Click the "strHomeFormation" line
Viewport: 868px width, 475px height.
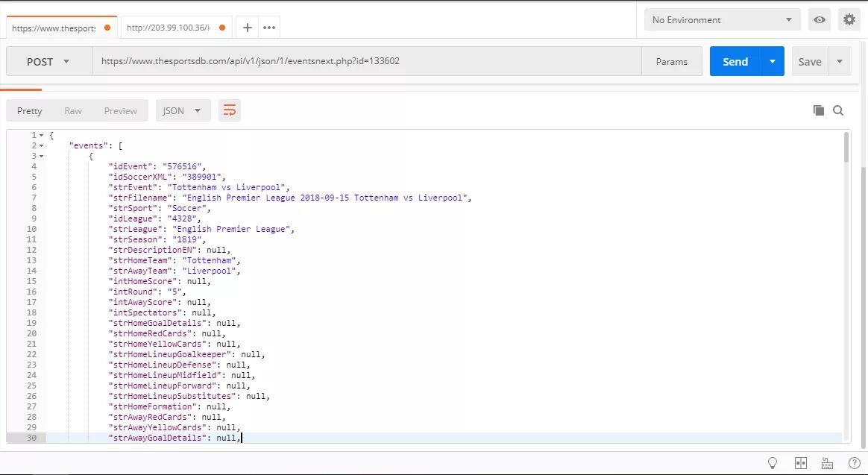point(169,407)
